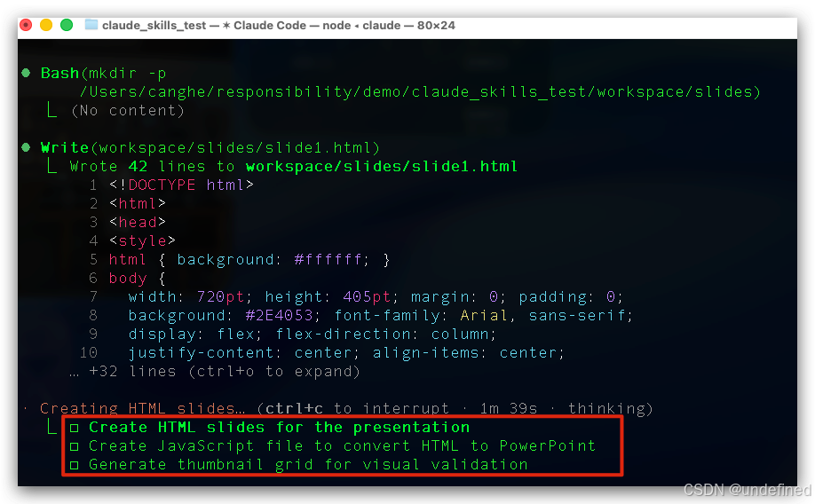Click 'Write(workspace/slides/slide1.html)' command text
The height and width of the screenshot is (504, 815).
coord(210,148)
